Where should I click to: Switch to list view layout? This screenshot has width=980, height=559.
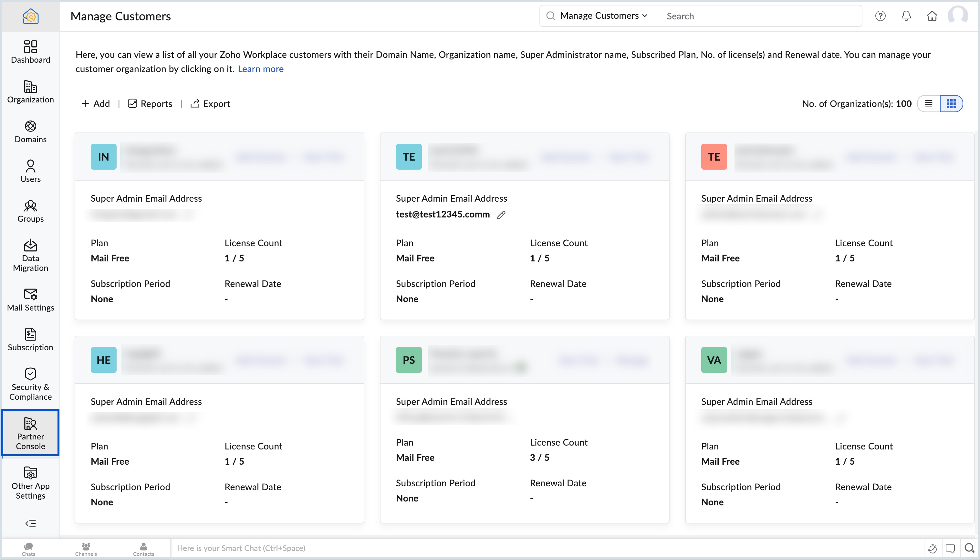click(929, 104)
